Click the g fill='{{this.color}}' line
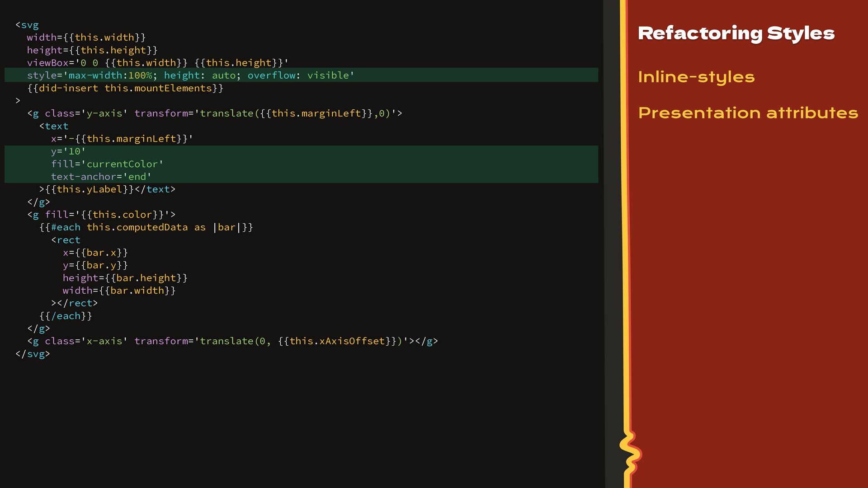 pyautogui.click(x=101, y=215)
